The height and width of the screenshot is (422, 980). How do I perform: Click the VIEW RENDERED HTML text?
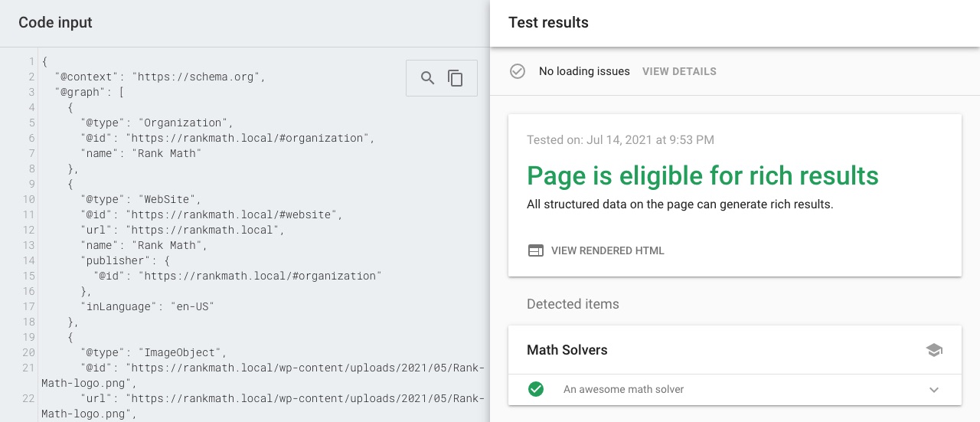pos(607,250)
